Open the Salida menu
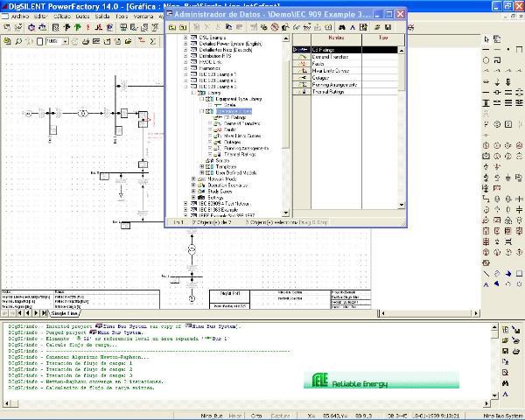 pos(102,16)
